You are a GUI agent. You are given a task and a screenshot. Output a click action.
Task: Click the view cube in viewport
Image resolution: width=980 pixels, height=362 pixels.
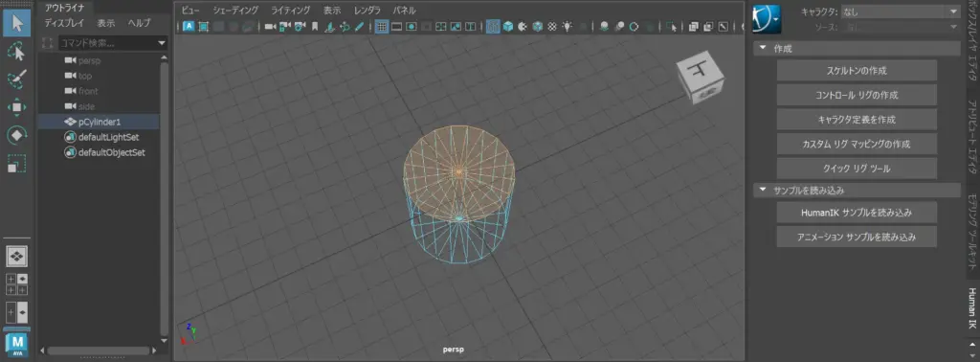click(x=701, y=77)
